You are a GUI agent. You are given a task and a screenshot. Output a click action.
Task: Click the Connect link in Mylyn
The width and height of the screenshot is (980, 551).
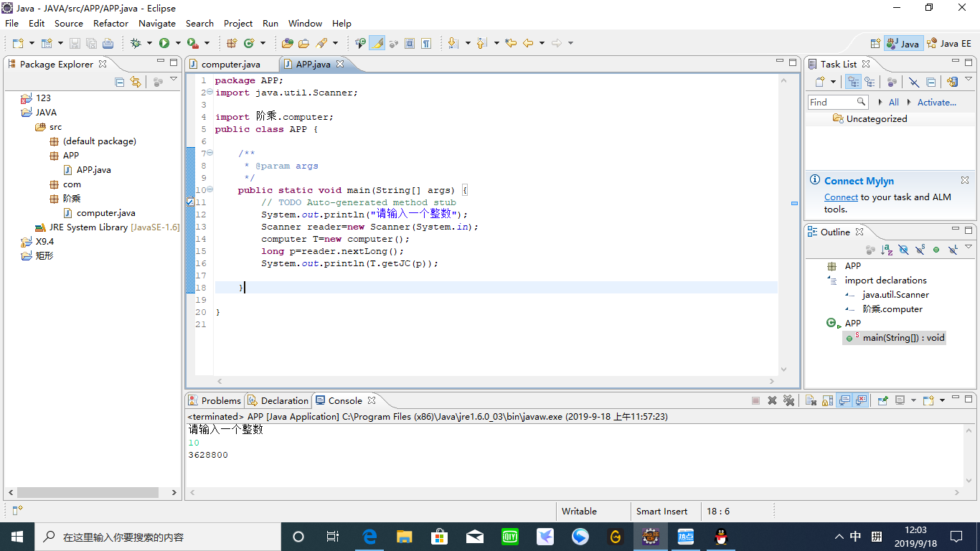click(841, 197)
